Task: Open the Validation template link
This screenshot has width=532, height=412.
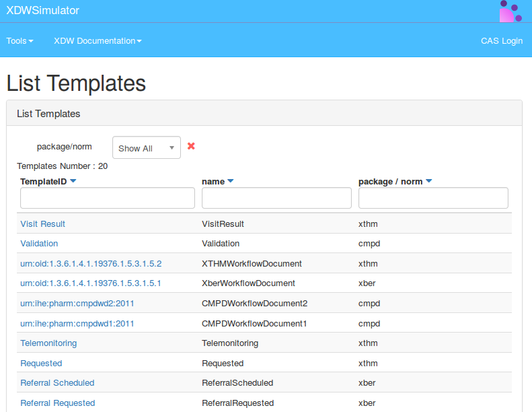Action: tap(39, 244)
